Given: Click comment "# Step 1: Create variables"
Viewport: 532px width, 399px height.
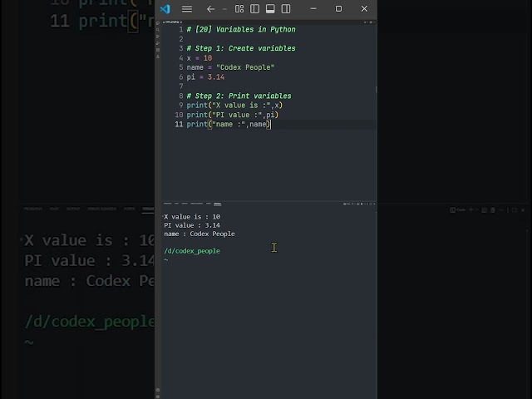Looking at the screenshot, I should coord(241,48).
